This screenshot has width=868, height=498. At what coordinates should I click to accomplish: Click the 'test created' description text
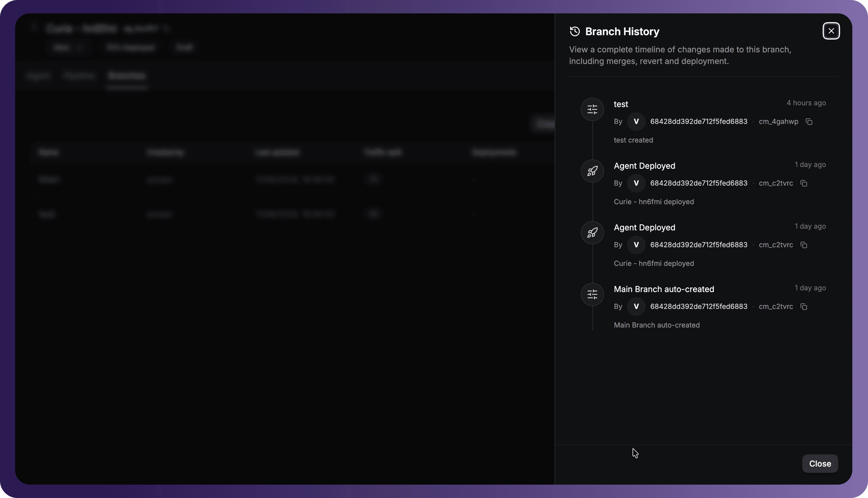click(x=633, y=140)
